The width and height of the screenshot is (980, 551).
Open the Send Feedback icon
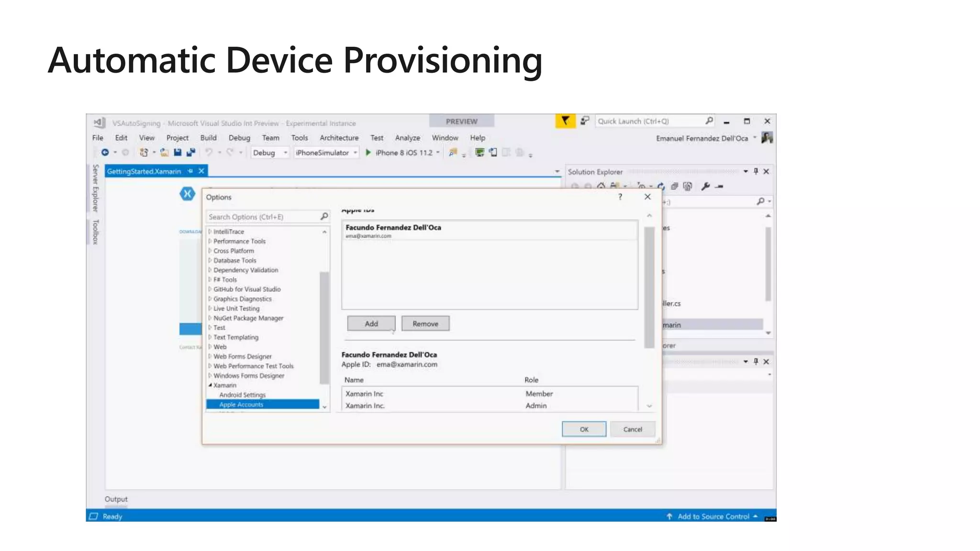pos(584,121)
